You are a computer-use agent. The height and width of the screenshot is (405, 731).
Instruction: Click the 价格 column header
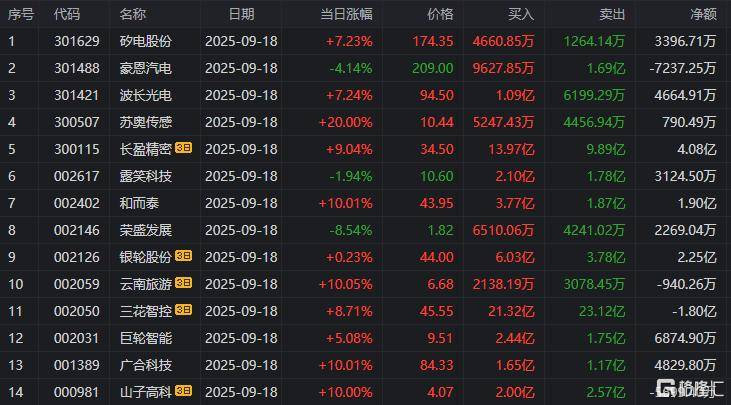[x=439, y=14]
